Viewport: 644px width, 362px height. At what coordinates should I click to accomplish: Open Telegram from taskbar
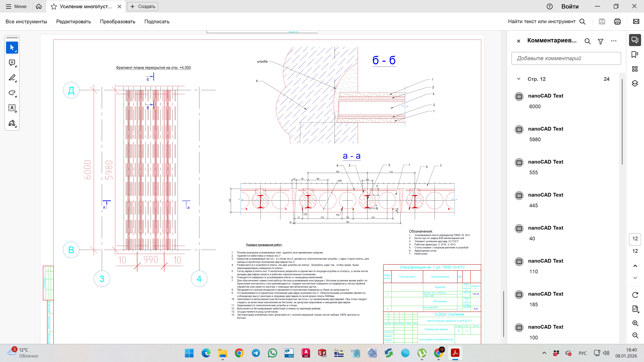pos(256,353)
